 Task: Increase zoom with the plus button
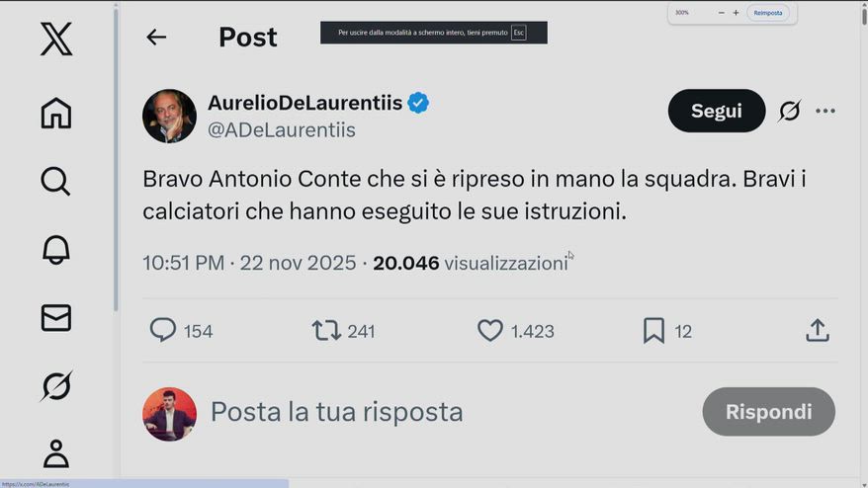(736, 13)
